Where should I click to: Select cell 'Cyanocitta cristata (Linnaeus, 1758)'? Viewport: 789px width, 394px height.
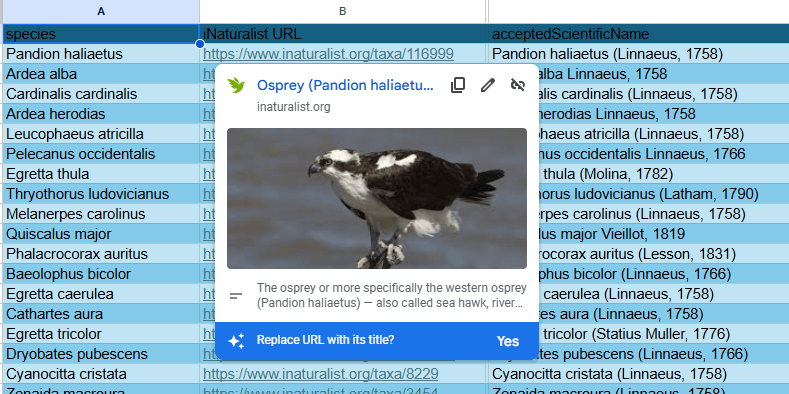pyautogui.click(x=638, y=374)
